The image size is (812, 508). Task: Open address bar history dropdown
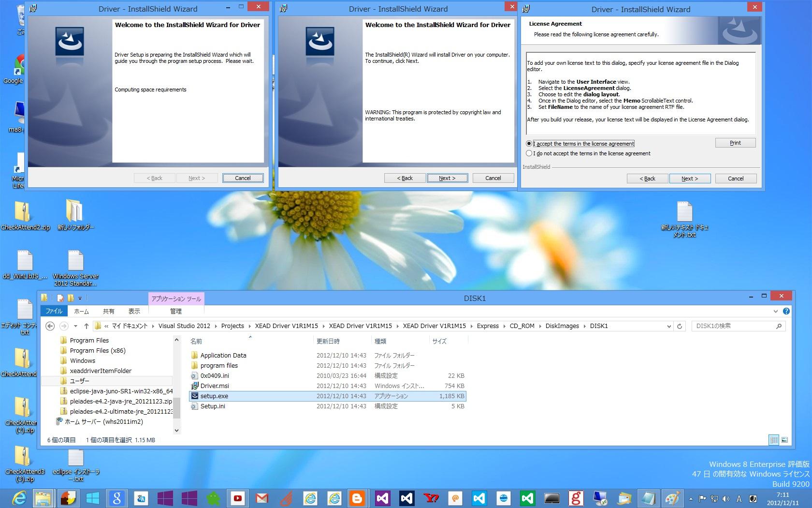click(x=669, y=326)
